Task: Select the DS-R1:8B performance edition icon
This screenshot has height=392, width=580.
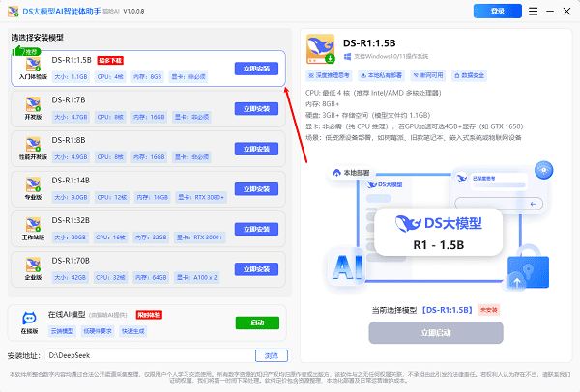Action: point(33,145)
